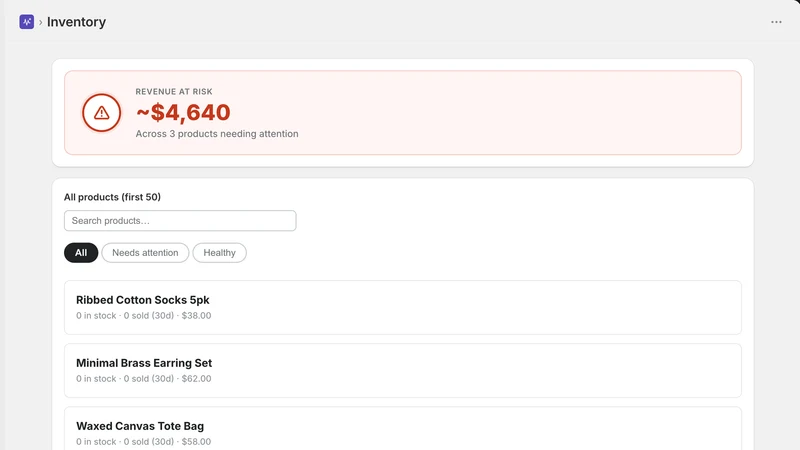Click the purple app icon in breadcrumb

pyautogui.click(x=27, y=22)
